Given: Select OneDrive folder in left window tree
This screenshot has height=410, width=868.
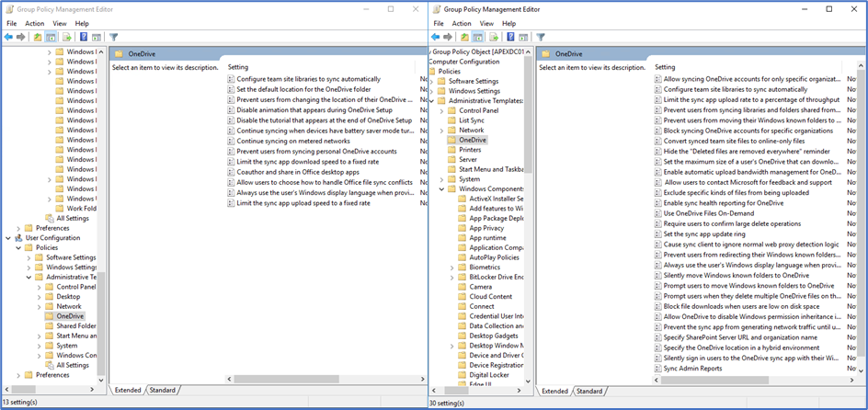Looking at the screenshot, I should [70, 316].
